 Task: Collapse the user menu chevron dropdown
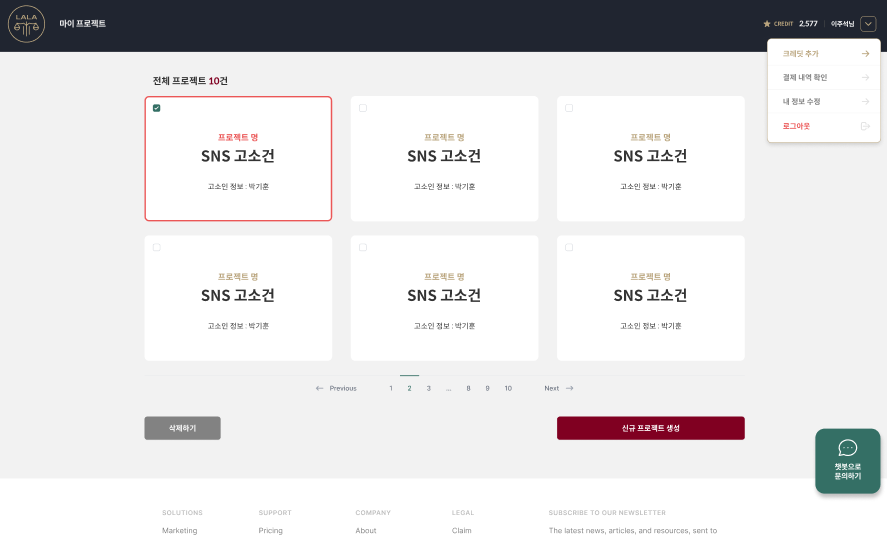(x=867, y=24)
